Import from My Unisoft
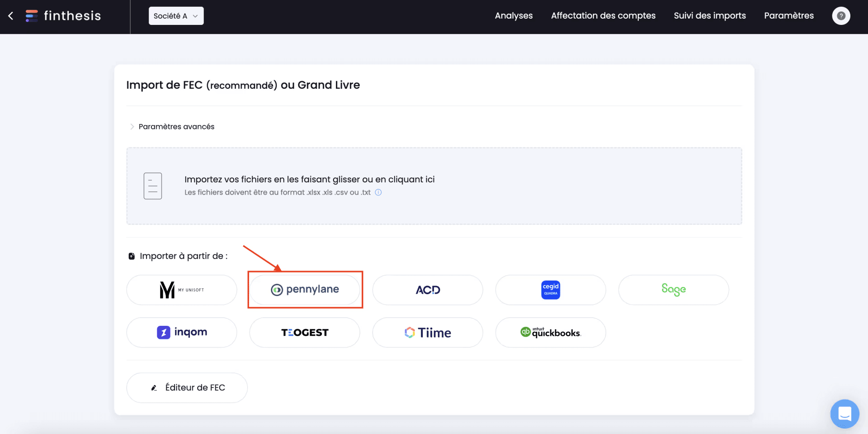Viewport: 868px width, 434px height. [182, 290]
